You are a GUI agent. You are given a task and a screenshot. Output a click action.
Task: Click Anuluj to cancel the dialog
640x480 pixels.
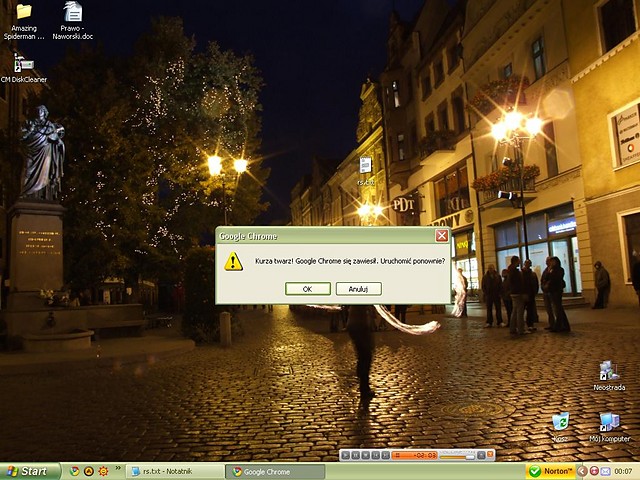click(358, 289)
